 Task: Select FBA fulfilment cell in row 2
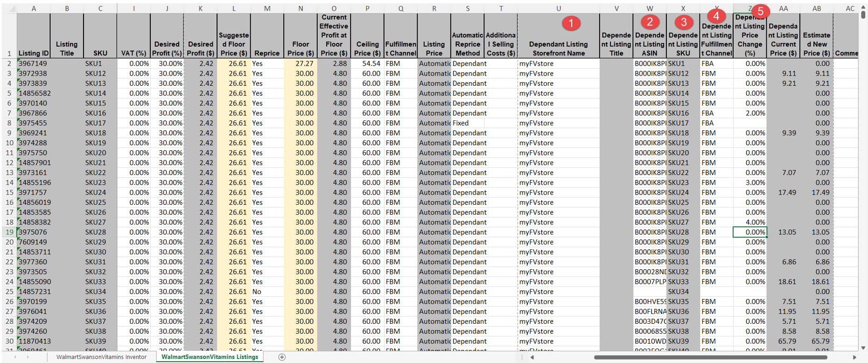pyautogui.click(x=716, y=63)
